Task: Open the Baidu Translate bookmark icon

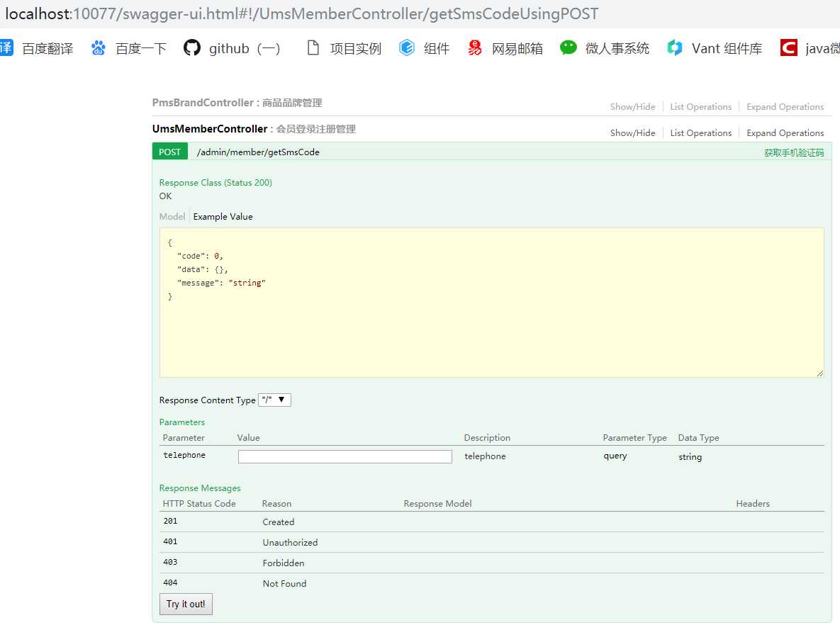Action: click(x=6, y=47)
